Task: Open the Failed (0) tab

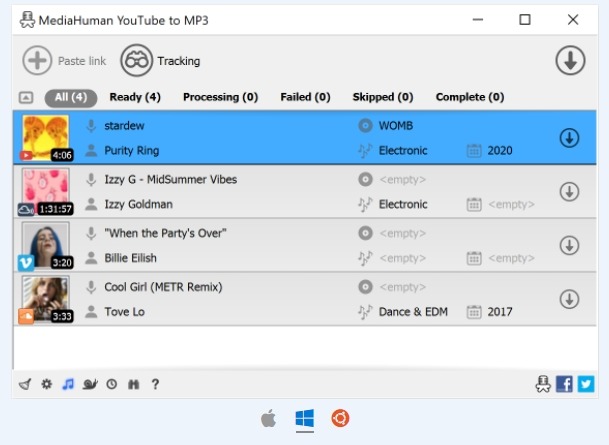Action: coord(305,97)
